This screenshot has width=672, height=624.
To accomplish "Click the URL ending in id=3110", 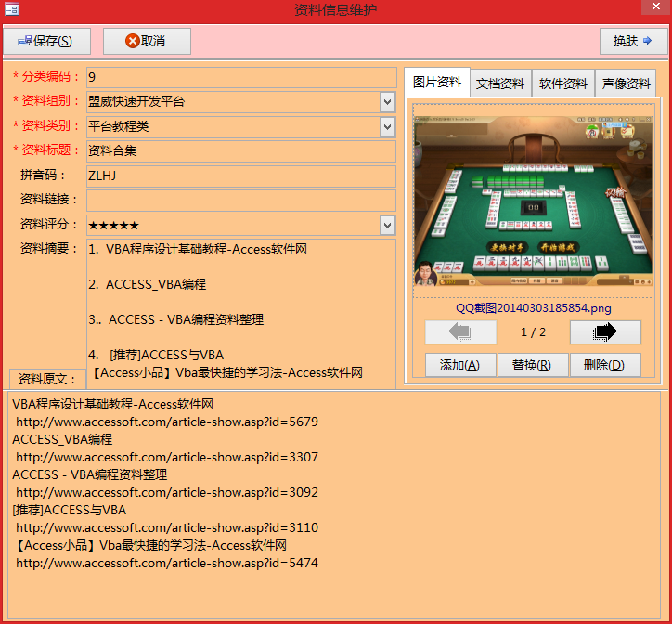I will [167, 527].
